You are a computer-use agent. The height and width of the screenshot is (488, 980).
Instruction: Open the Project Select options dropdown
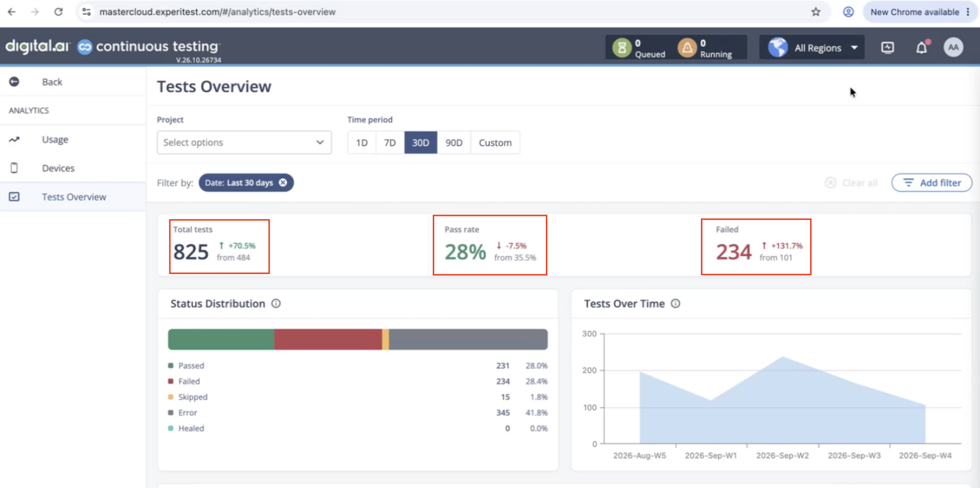pyautogui.click(x=244, y=142)
